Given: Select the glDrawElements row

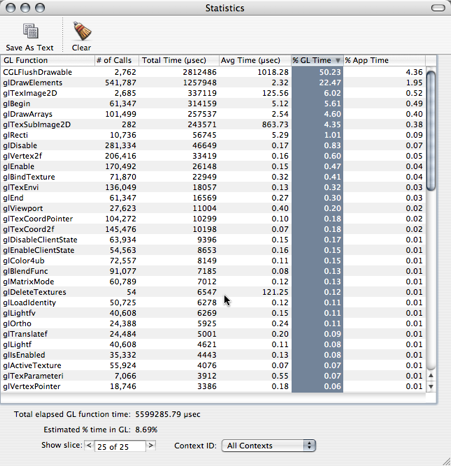Looking at the screenshot, I should tap(213, 83).
